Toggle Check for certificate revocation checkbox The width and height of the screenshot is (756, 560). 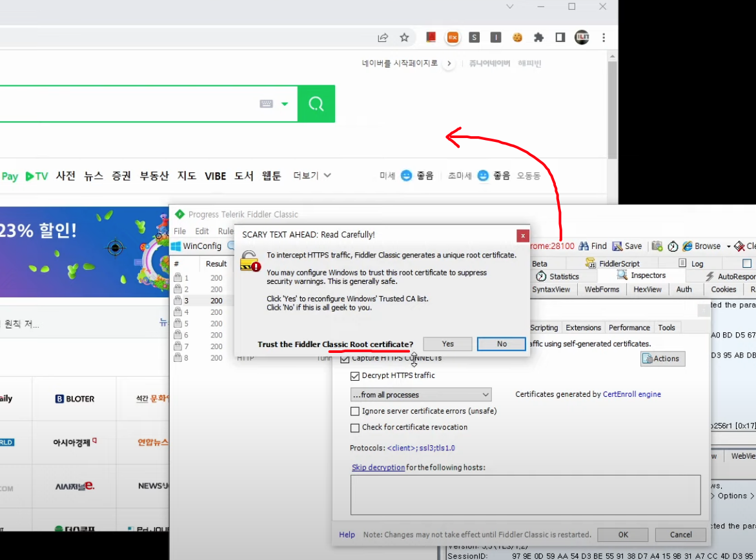(355, 428)
